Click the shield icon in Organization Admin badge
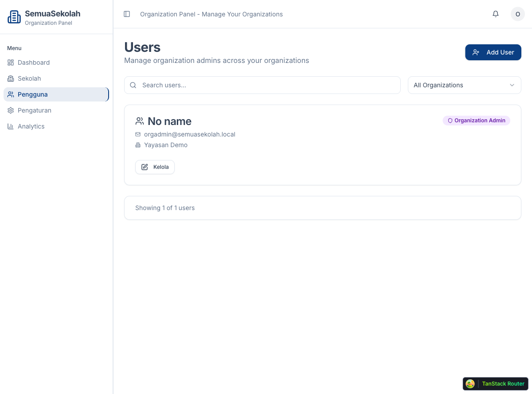 pyautogui.click(x=450, y=121)
